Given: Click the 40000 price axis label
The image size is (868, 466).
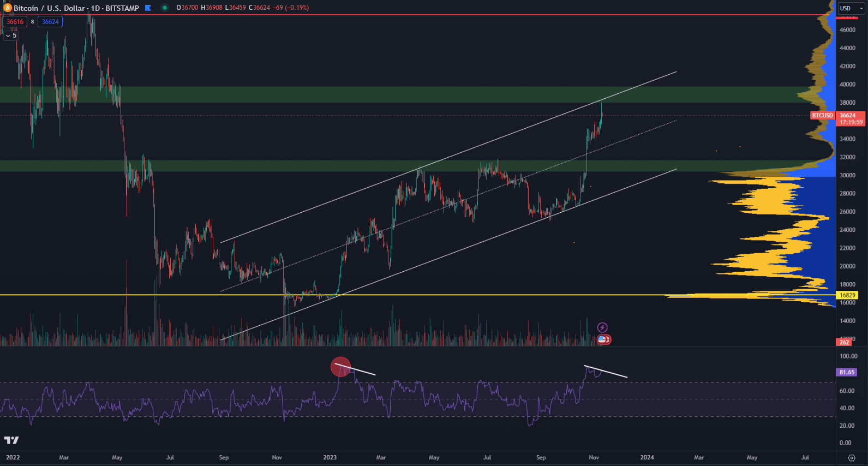Looking at the screenshot, I should tap(847, 85).
